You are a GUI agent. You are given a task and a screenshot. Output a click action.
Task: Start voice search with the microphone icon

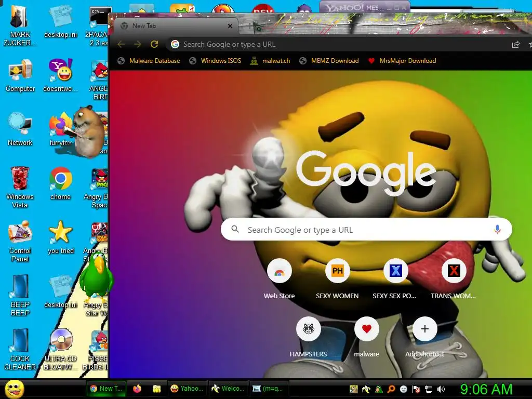(x=497, y=230)
